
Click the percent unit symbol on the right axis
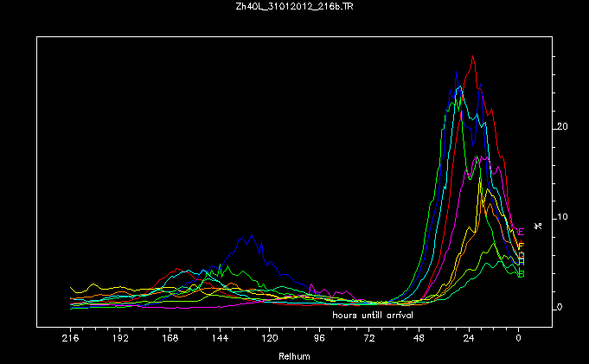[538, 226]
